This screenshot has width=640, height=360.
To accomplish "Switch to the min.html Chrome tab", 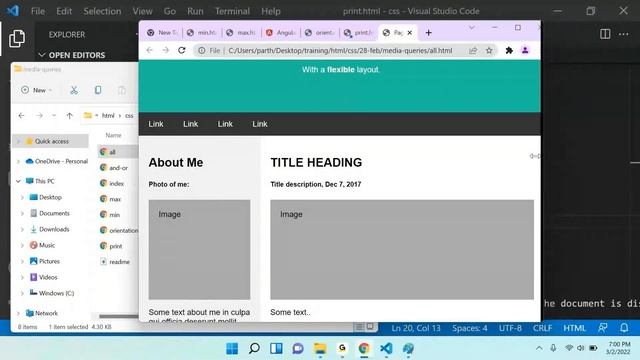I will click(x=202, y=33).
